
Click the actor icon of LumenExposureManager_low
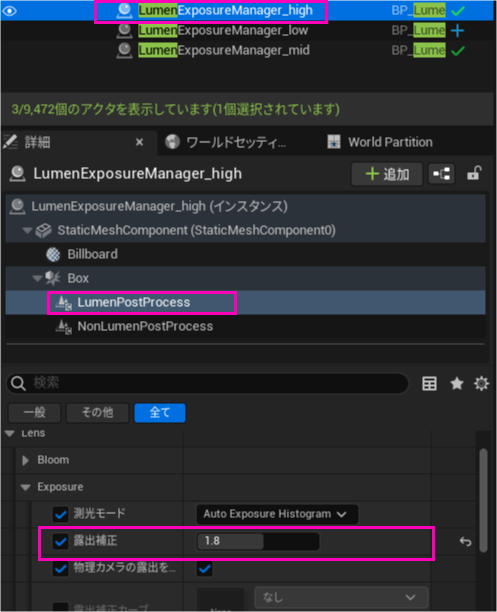click(x=125, y=30)
